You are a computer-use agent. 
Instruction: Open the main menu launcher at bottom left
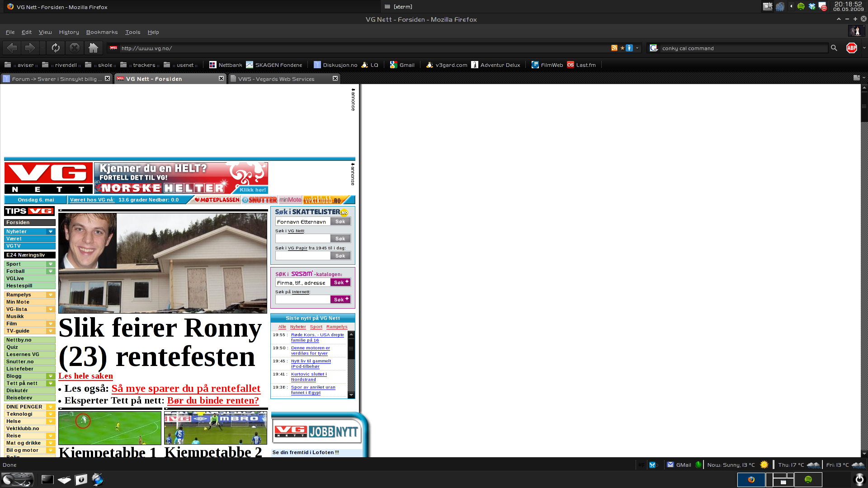coord(17,479)
